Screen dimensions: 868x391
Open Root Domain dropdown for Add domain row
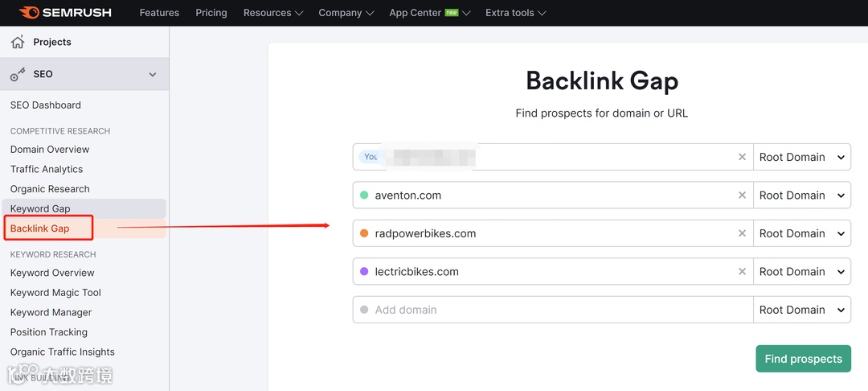click(802, 310)
